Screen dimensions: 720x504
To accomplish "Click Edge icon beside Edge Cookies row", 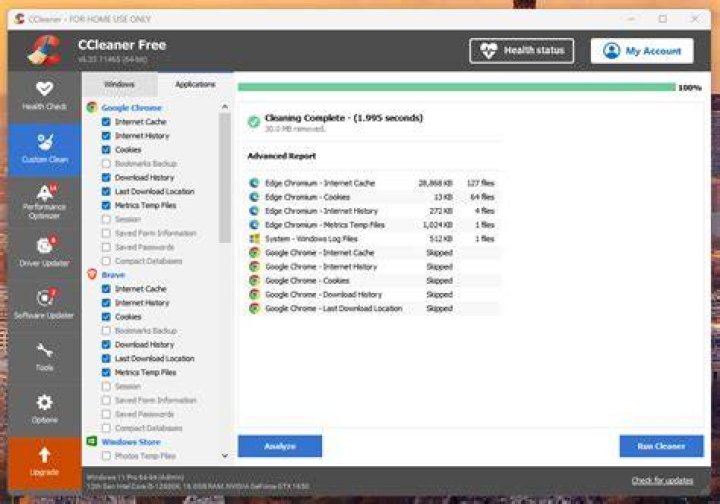I will tap(254, 197).
